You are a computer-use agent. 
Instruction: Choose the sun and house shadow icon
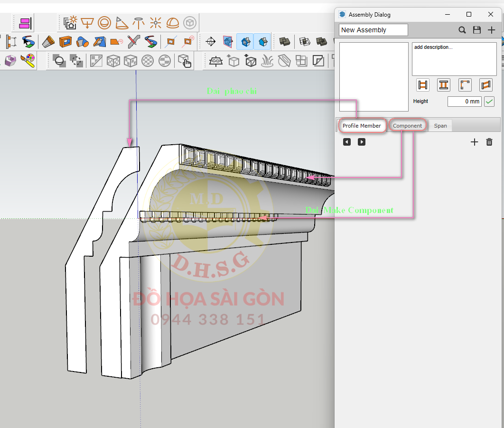[x=70, y=22]
